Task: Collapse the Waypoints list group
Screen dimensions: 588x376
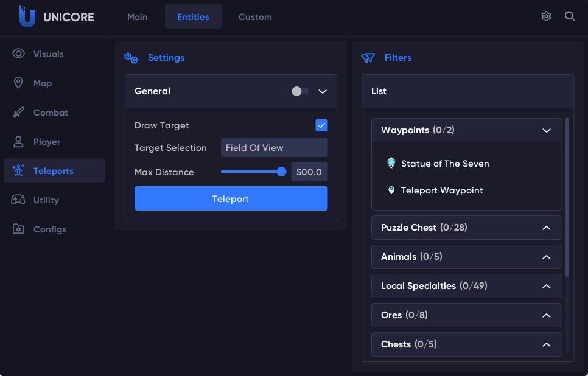Action: [x=546, y=130]
